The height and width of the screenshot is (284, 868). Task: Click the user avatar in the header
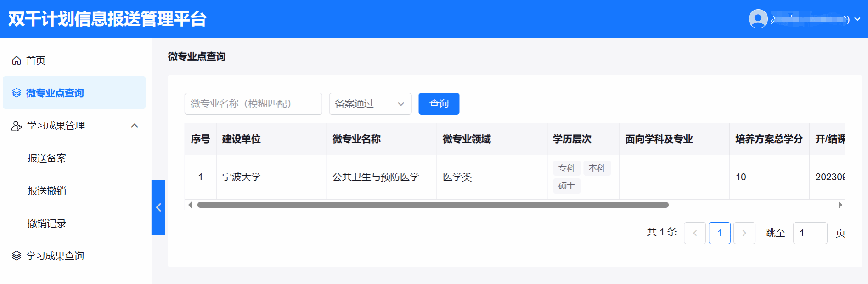point(758,19)
